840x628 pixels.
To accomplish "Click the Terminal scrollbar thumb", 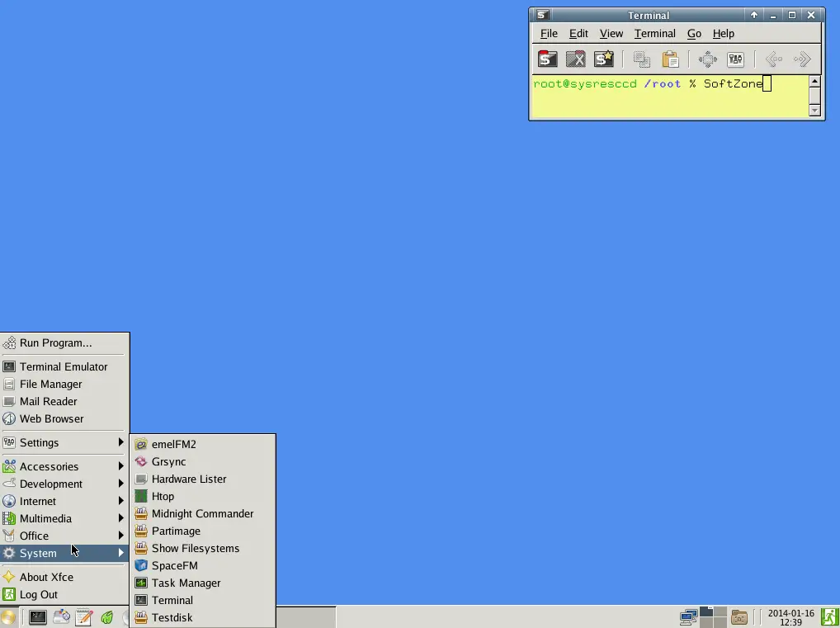I will (x=814, y=96).
